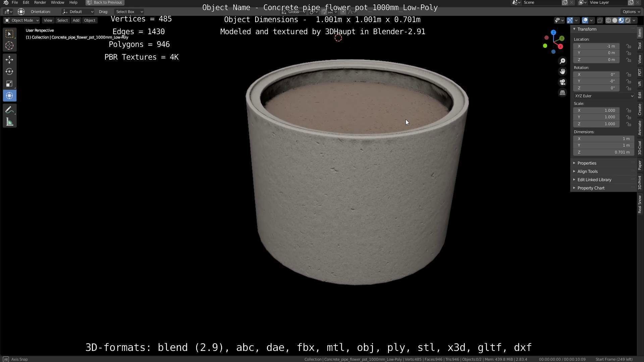This screenshot has height=362, width=644.
Task: Click Location X value field
Action: [x=596, y=46]
